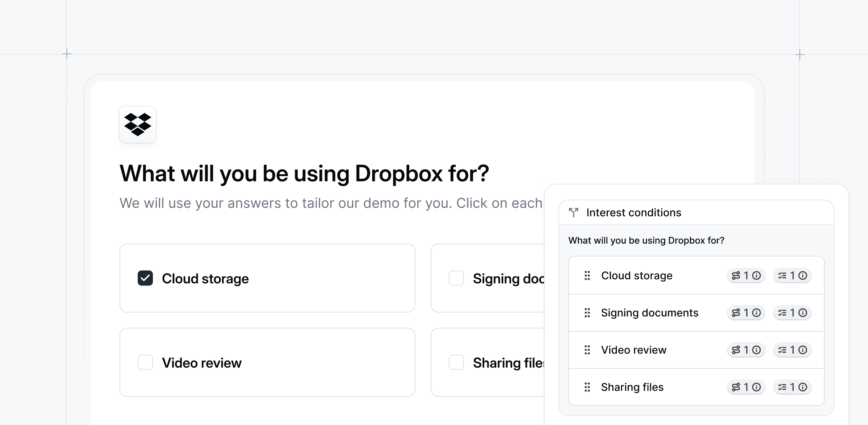Open Video review checklist count badge
This screenshot has height=425, width=868.
[793, 350]
